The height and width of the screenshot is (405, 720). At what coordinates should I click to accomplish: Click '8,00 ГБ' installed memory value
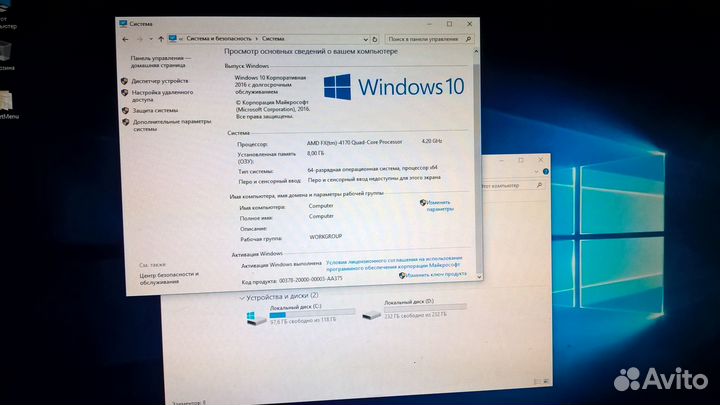(315, 153)
